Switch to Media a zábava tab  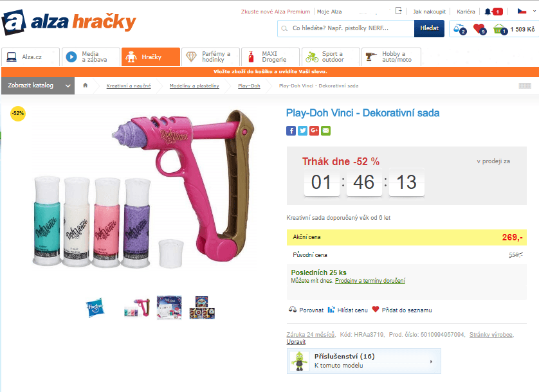pos(91,57)
